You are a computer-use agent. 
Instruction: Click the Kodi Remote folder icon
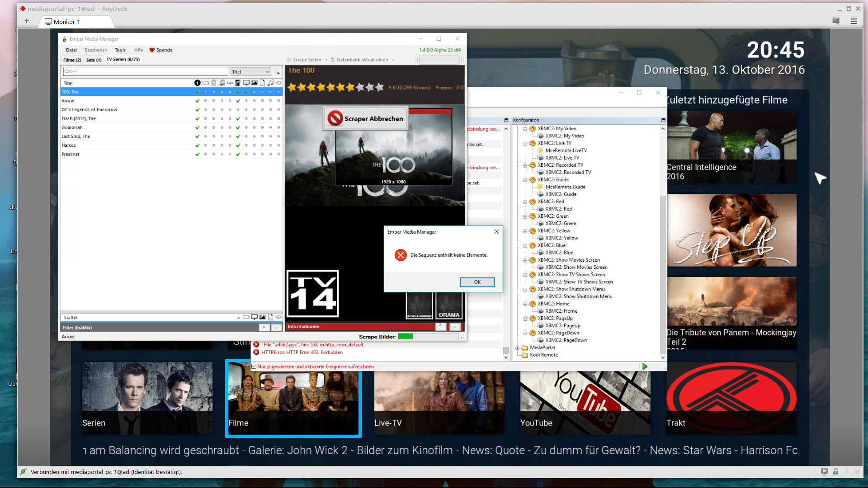525,355
